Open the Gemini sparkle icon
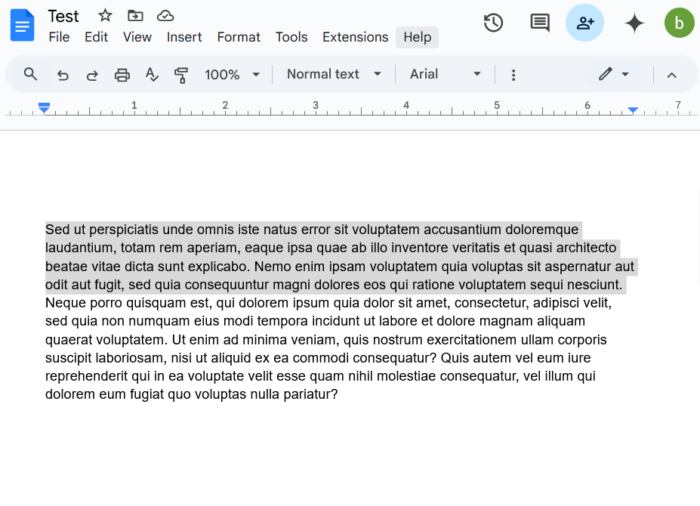 pyautogui.click(x=634, y=23)
